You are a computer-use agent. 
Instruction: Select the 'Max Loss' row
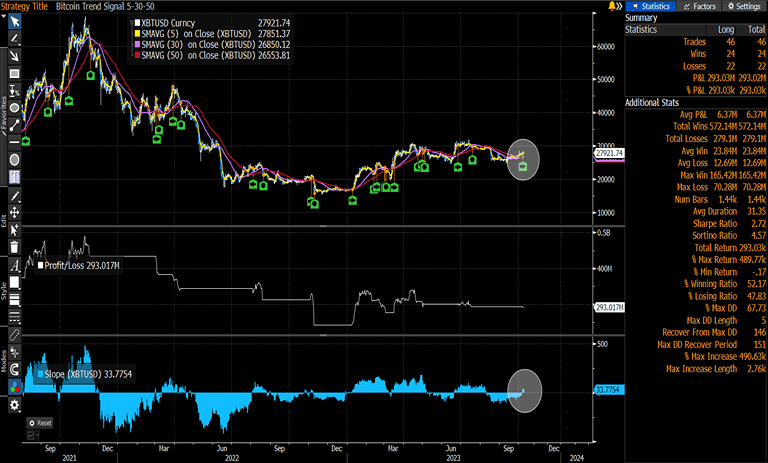(x=696, y=187)
